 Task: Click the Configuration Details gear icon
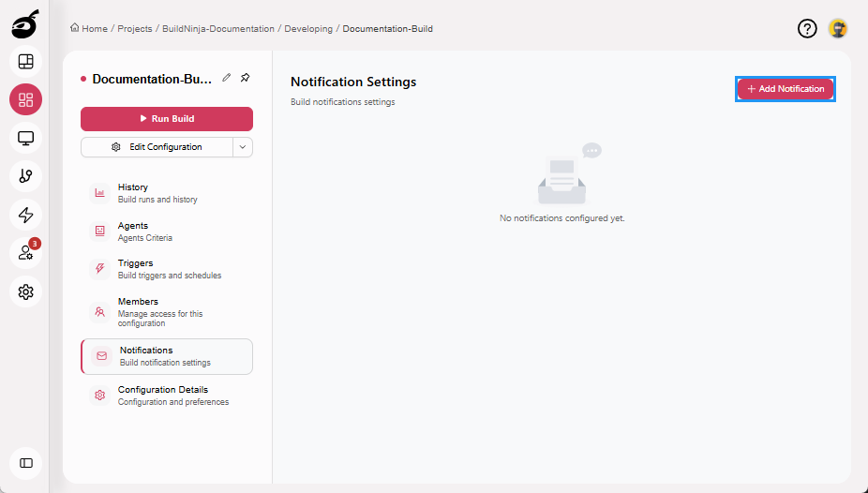pyautogui.click(x=99, y=396)
